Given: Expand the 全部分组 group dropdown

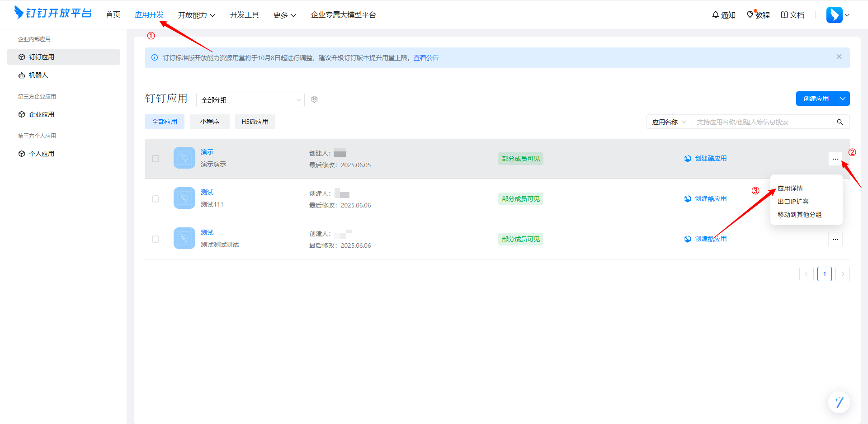Looking at the screenshot, I should 250,100.
